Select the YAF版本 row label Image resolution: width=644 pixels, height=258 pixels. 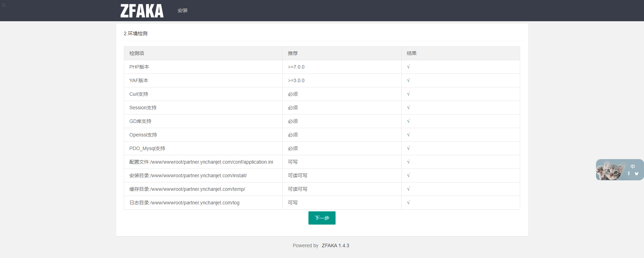click(139, 80)
